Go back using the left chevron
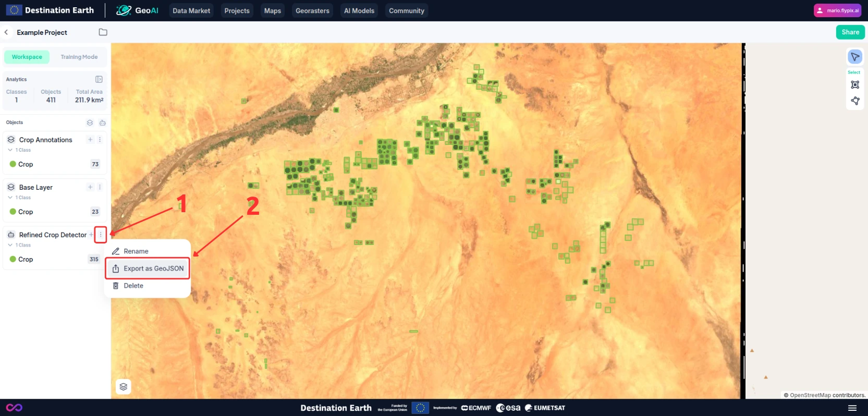868x416 pixels. tap(6, 32)
